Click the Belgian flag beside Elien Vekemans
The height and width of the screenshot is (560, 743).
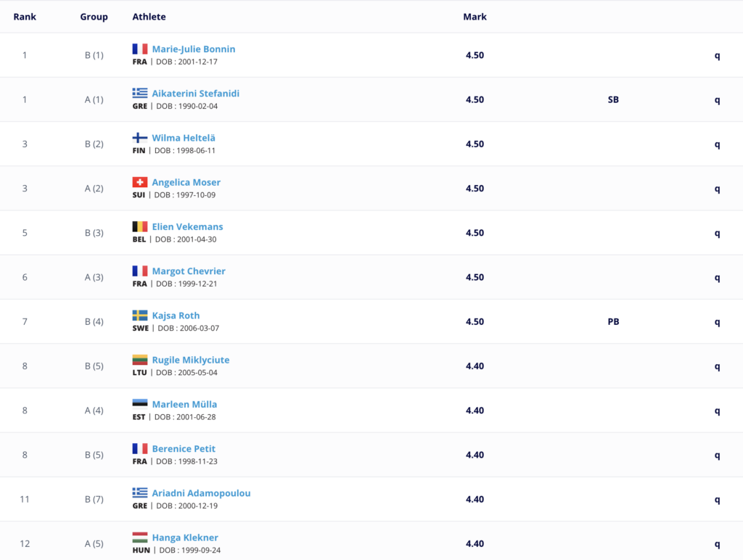[x=140, y=226]
